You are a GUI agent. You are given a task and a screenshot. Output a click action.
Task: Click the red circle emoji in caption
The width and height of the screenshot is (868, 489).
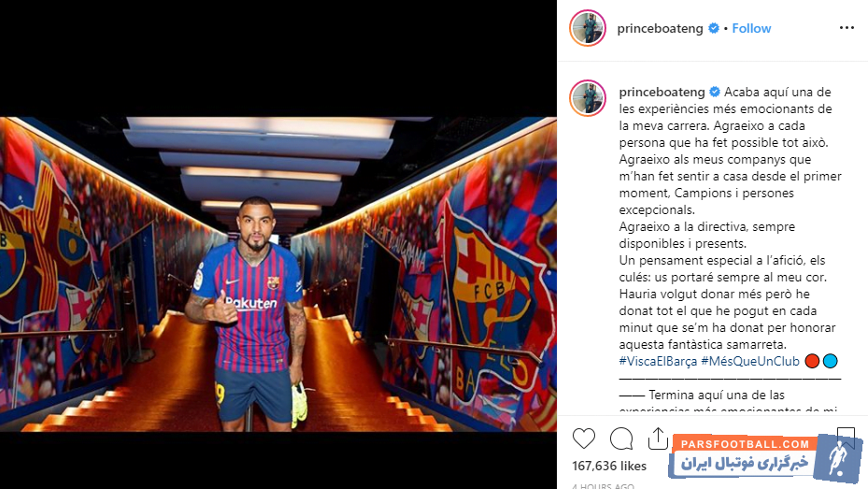(812, 361)
